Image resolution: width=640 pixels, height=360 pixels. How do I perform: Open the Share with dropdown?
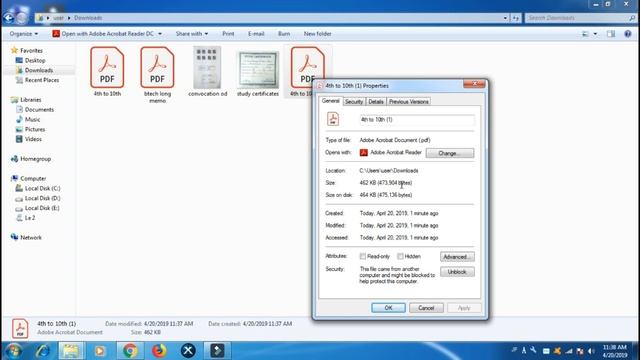click(192, 34)
